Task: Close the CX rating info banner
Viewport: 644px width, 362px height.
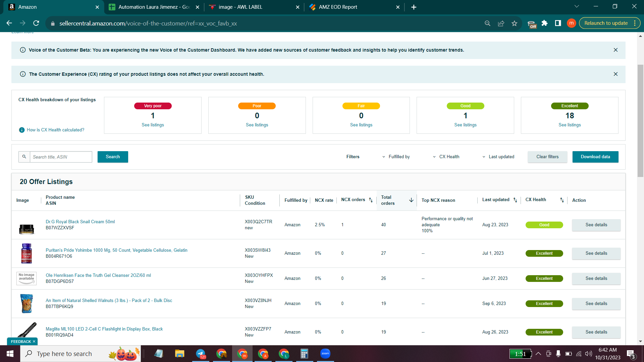Action: (x=615, y=74)
